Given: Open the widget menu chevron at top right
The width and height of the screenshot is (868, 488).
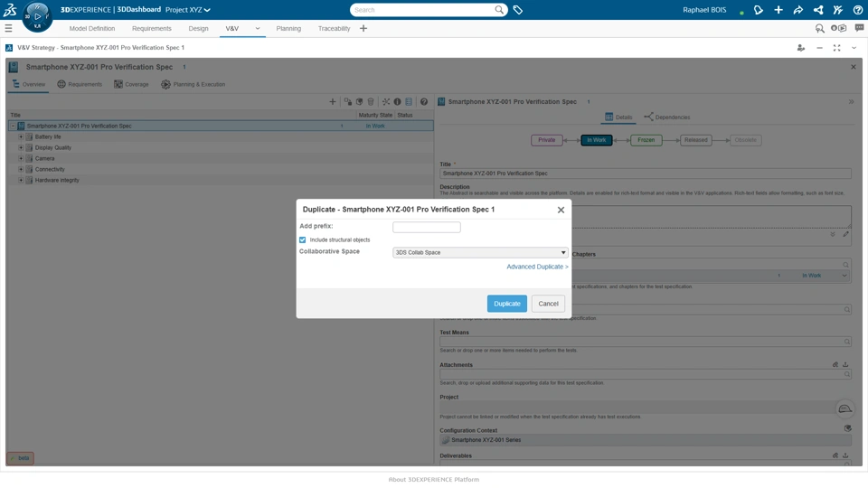Looking at the screenshot, I should coord(854,48).
